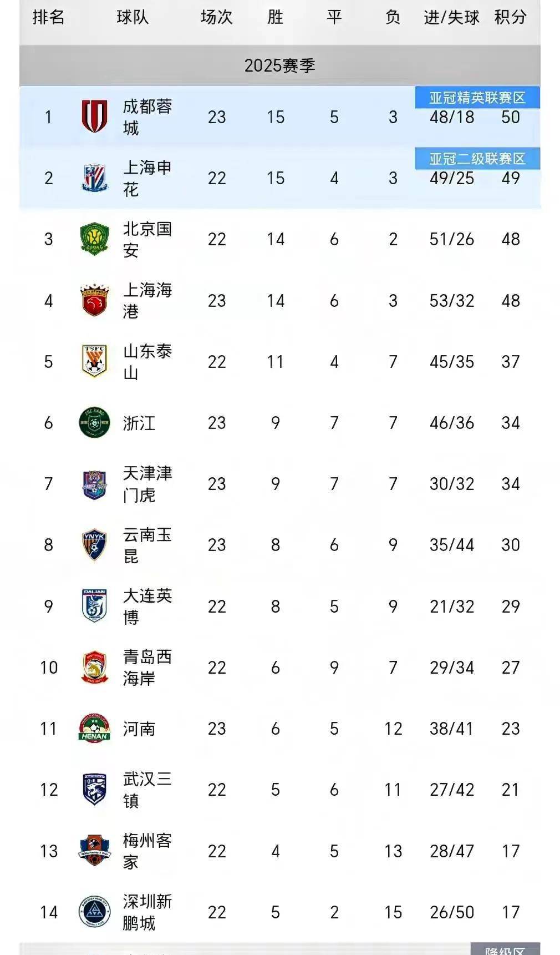
Task: Select the 进/失球 goals column header
Action: (451, 17)
